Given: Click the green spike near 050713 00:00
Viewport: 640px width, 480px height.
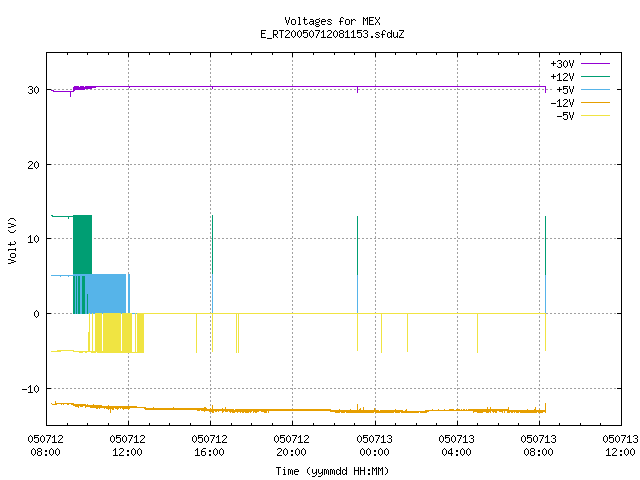Looking at the screenshot, I should coord(358,245).
